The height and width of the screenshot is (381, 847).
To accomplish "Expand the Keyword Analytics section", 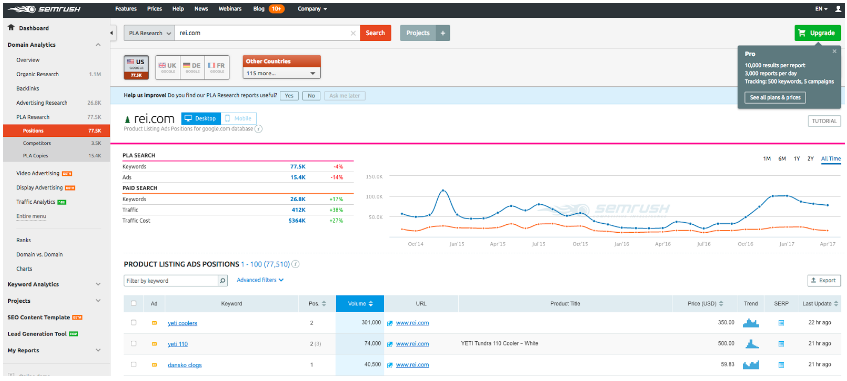I will 98,284.
